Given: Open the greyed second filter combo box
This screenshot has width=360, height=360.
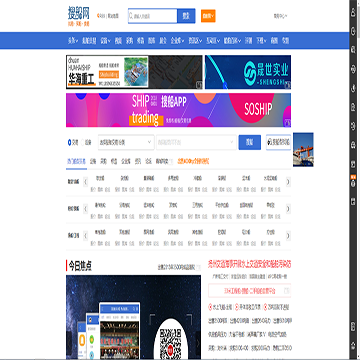Looking at the screenshot, I should [x=196, y=142].
